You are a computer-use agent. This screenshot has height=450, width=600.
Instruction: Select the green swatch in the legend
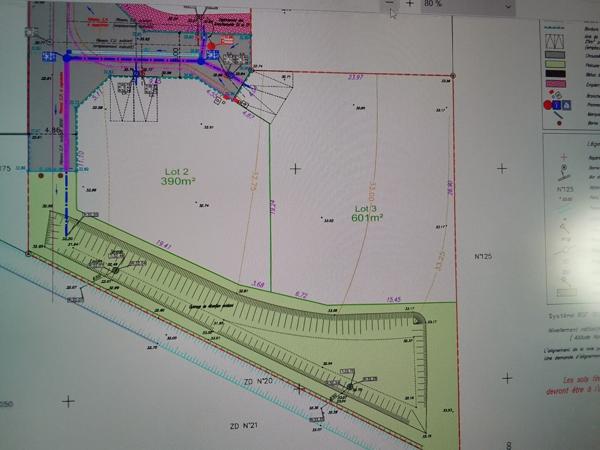point(553,62)
